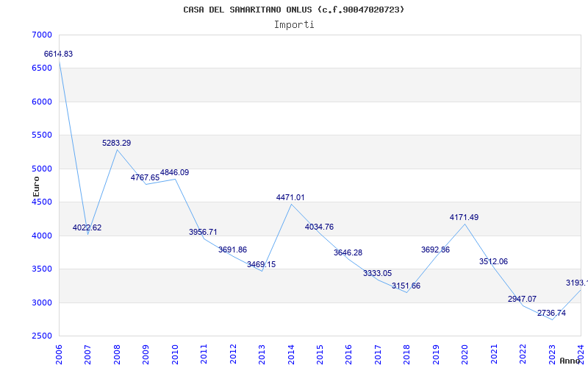Click the 3333.05 value label

(377, 274)
